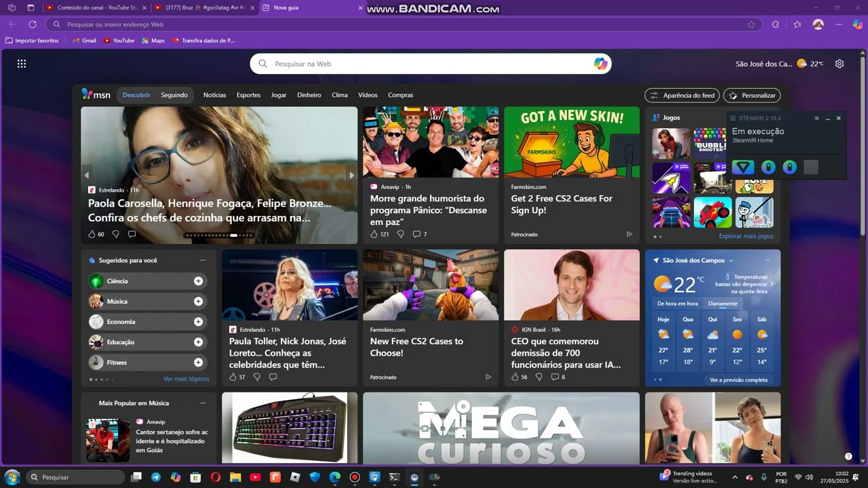Click Ver a previsão completa
868x488 pixels.
(x=738, y=380)
